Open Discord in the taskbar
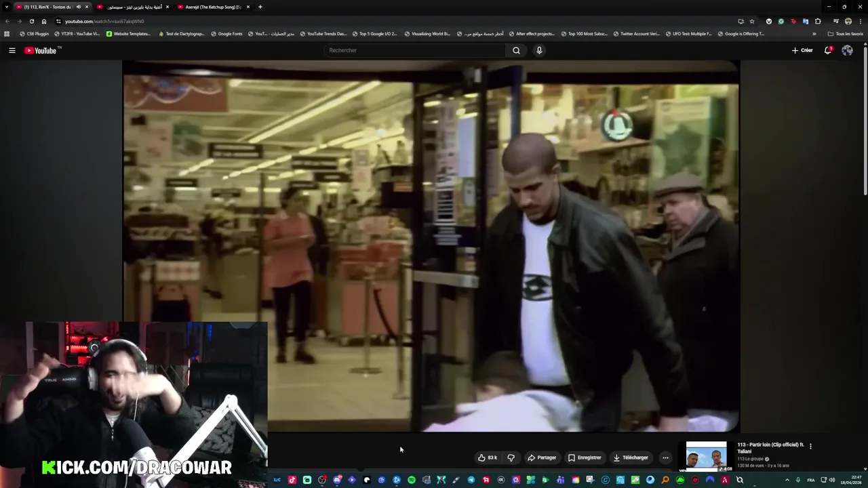 click(337, 480)
